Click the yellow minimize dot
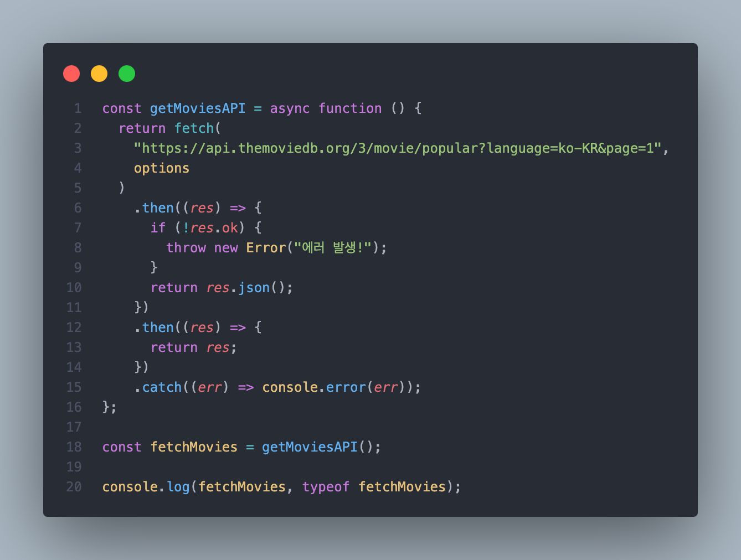Screen dimensions: 741x560 click(99, 74)
